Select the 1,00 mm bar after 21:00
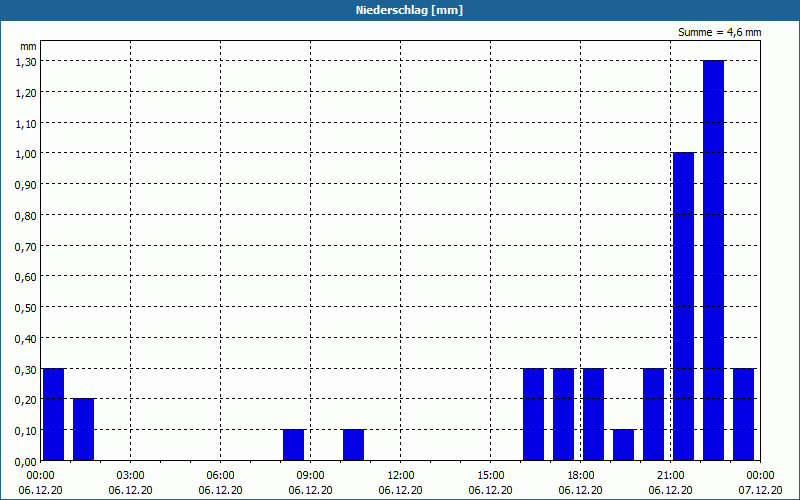 (x=684, y=306)
